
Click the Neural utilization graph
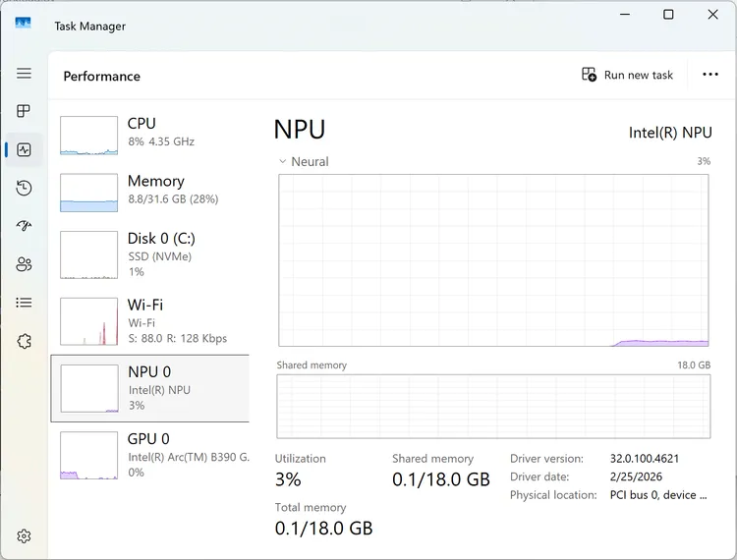[493, 260]
